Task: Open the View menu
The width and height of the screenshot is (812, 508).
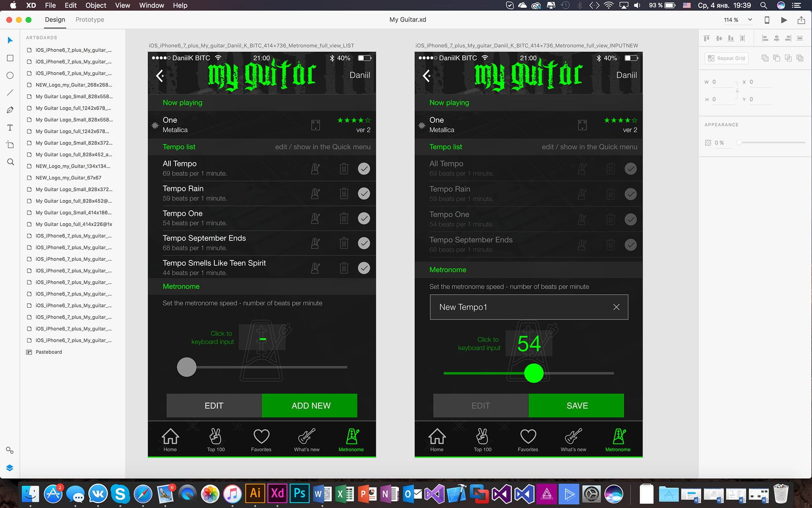Action: pos(123,6)
